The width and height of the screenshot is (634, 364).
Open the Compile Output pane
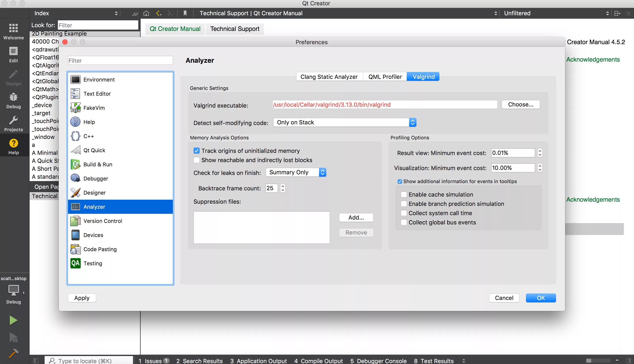point(318,361)
